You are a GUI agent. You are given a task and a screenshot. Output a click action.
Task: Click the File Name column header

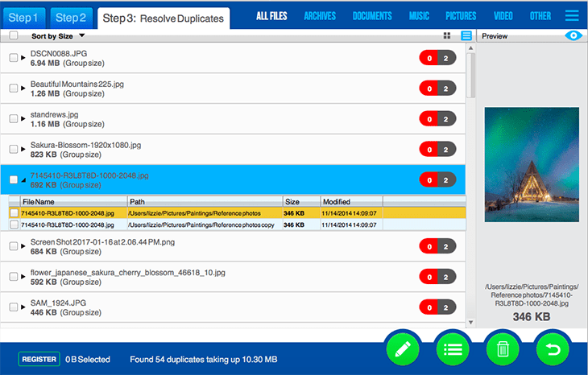[73, 201]
